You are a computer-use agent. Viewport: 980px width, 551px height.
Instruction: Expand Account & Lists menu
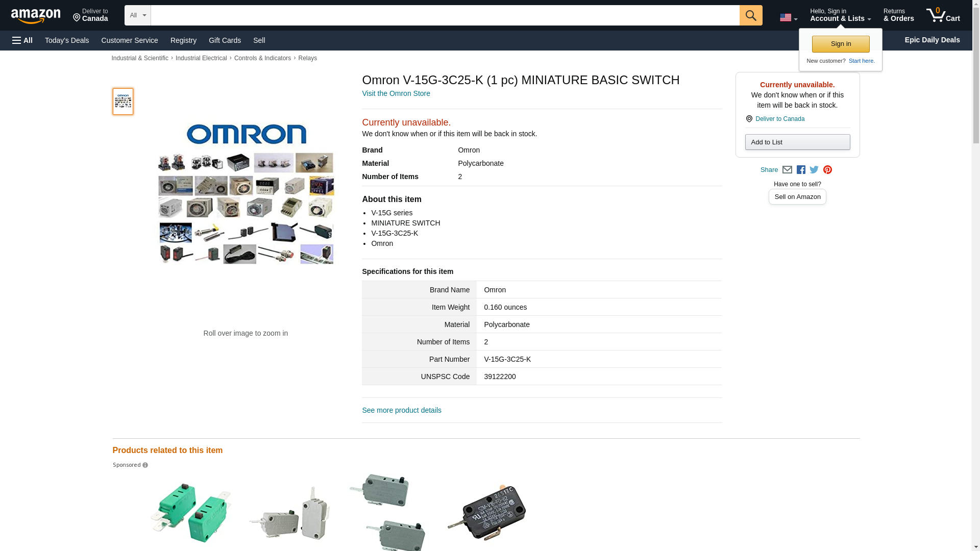click(x=840, y=15)
